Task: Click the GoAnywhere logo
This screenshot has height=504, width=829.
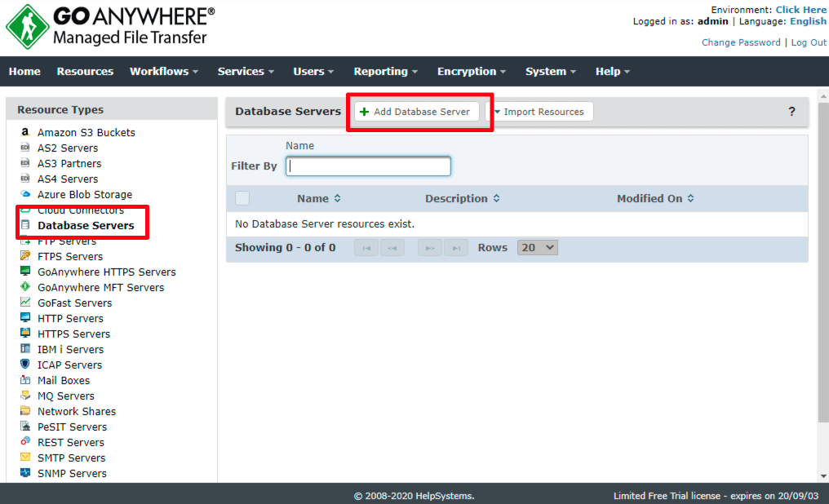Action: tap(110, 26)
